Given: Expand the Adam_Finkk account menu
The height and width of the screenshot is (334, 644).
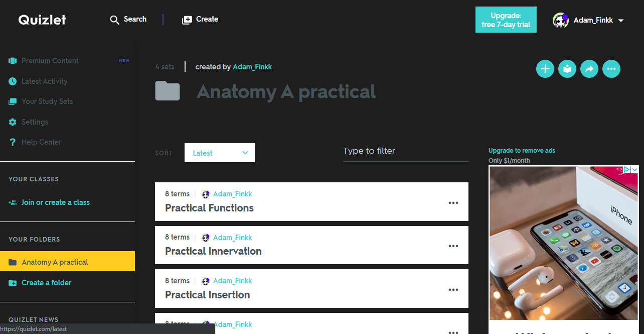Looking at the screenshot, I should tap(593, 20).
